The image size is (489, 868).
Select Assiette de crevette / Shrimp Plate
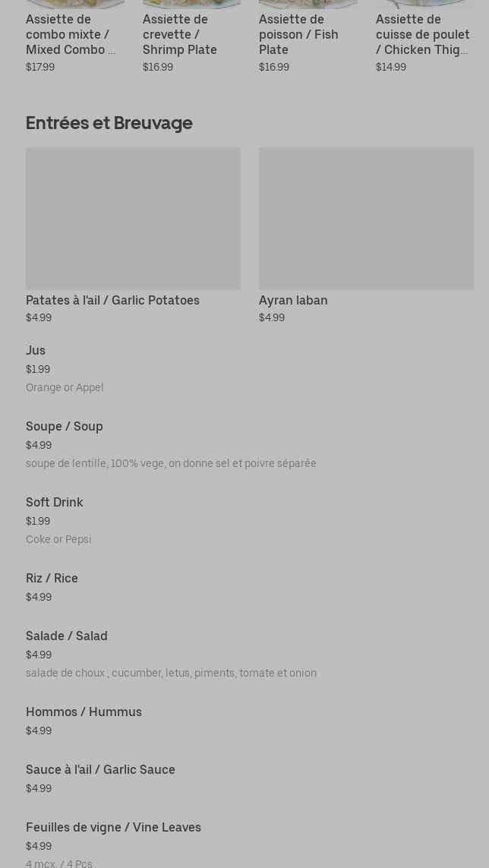pyautogui.click(x=180, y=35)
